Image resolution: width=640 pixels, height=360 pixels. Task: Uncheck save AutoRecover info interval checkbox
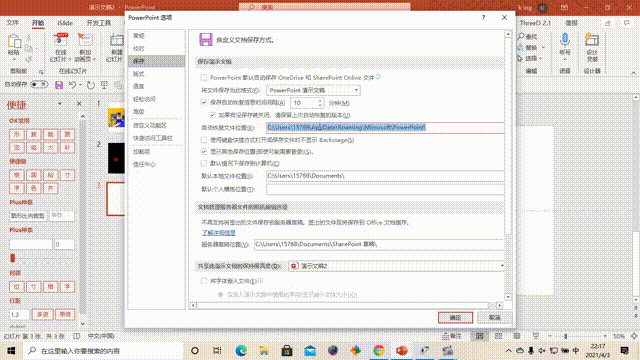point(204,102)
